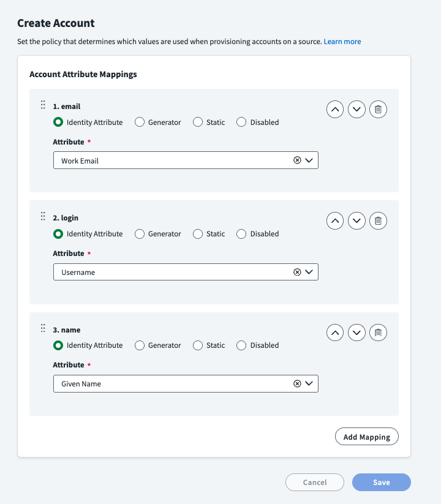Move the email mapping down
The width and height of the screenshot is (441, 504).
coord(356,110)
